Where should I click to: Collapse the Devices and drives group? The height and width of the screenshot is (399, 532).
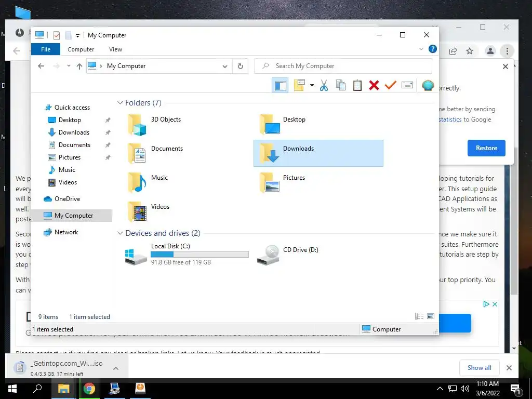click(x=120, y=233)
